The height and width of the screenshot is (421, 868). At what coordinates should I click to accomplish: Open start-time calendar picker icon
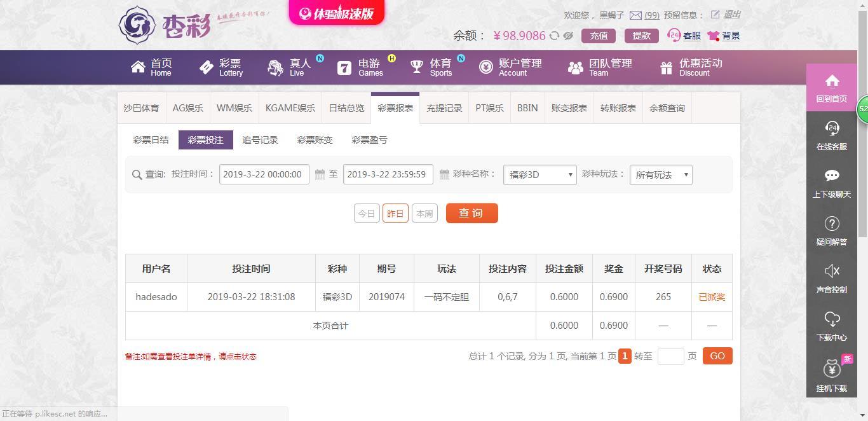[320, 174]
